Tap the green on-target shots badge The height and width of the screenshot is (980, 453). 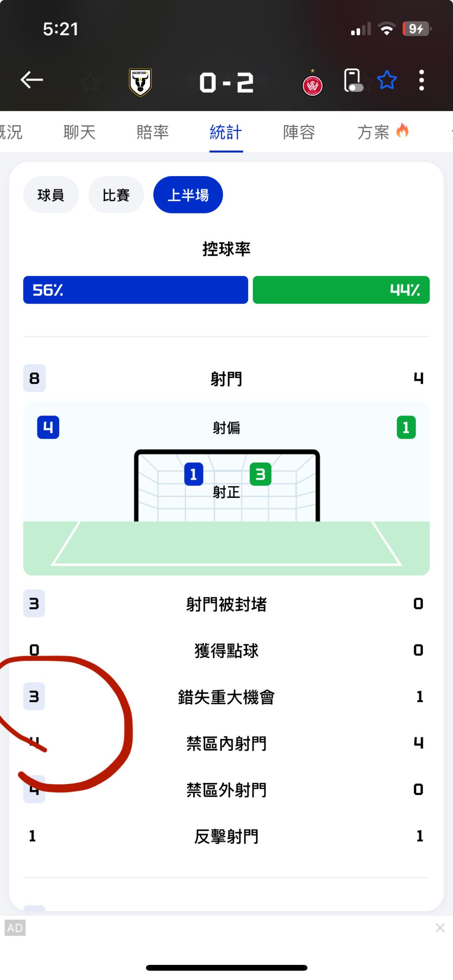(x=260, y=474)
